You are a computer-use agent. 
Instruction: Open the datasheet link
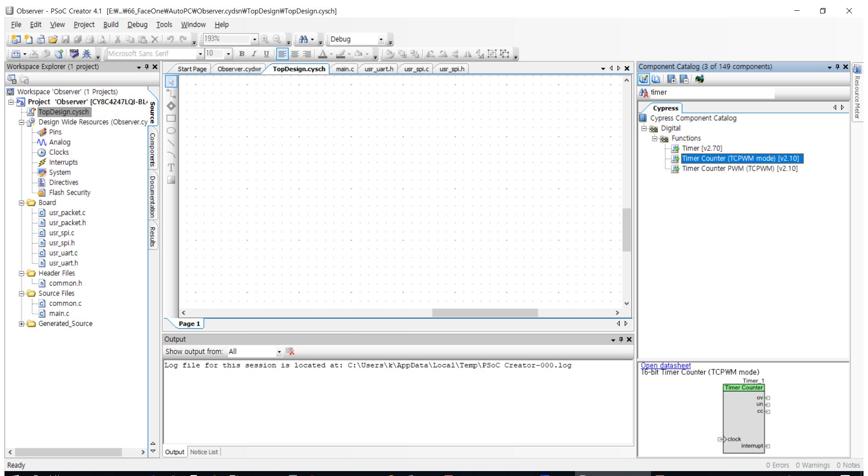coord(666,365)
